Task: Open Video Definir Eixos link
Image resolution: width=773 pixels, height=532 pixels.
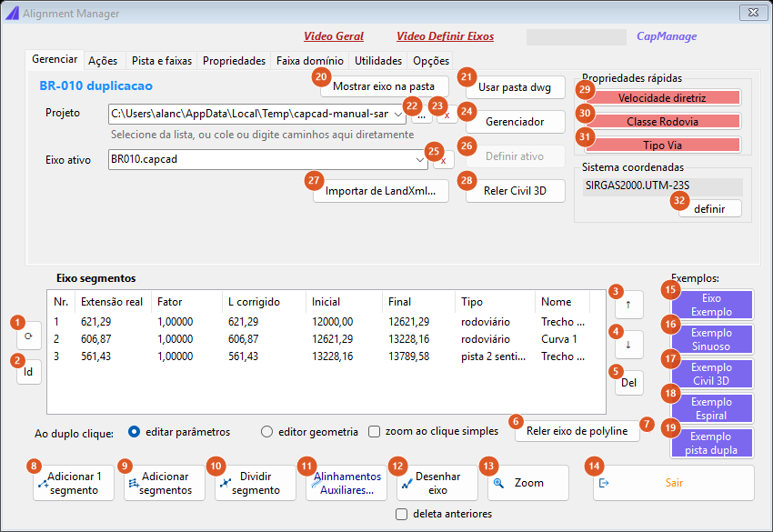Action: coord(446,36)
